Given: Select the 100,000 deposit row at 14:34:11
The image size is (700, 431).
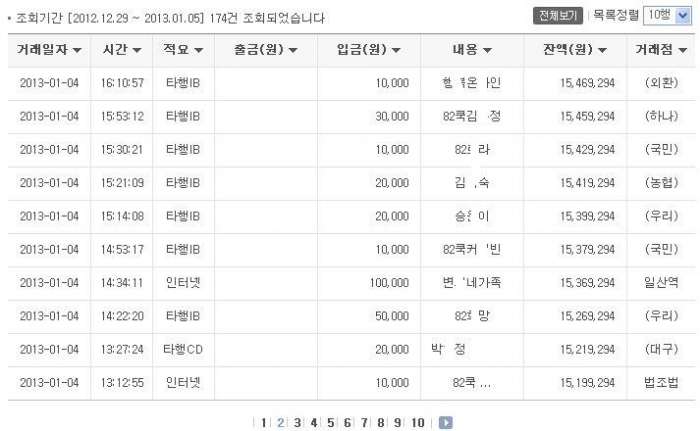Looking at the screenshot, I should coord(351,283).
